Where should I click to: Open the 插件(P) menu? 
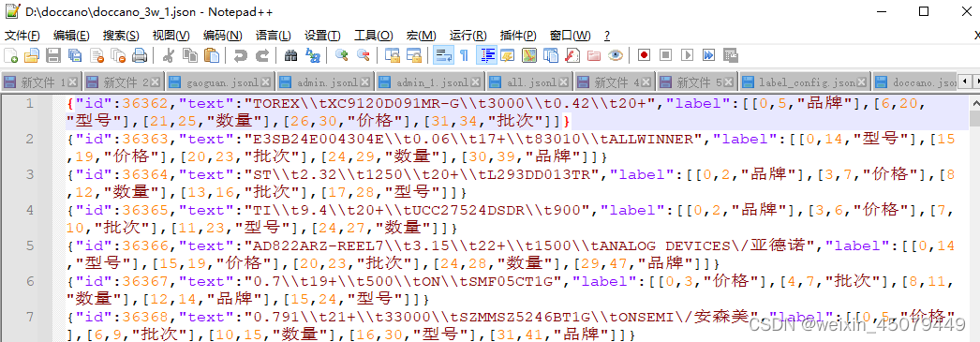click(518, 36)
